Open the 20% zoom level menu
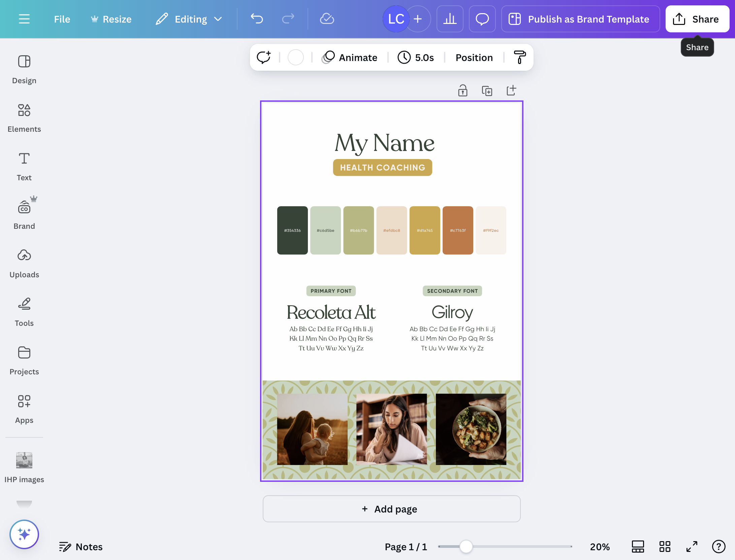 click(x=600, y=547)
